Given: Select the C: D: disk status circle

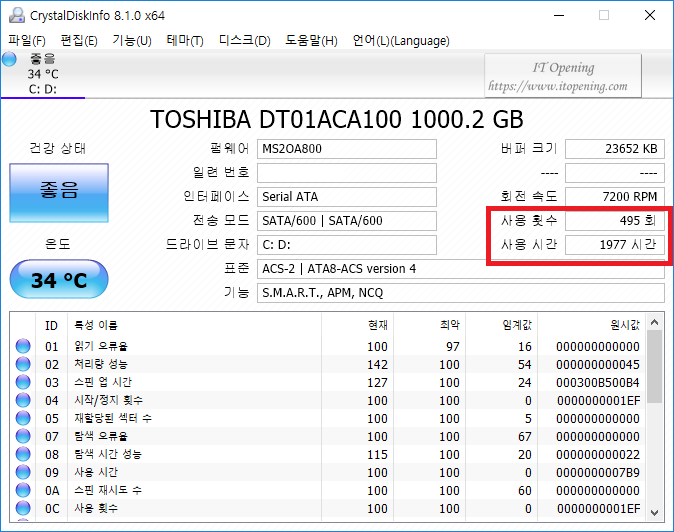Looking at the screenshot, I should (9, 59).
